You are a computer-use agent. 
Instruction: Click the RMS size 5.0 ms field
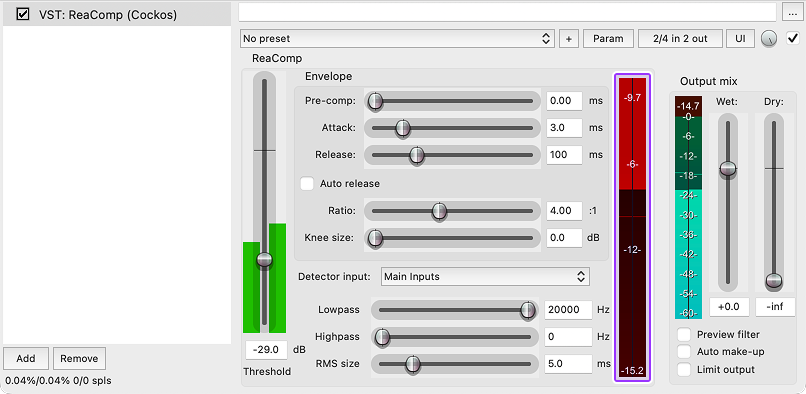click(568, 364)
